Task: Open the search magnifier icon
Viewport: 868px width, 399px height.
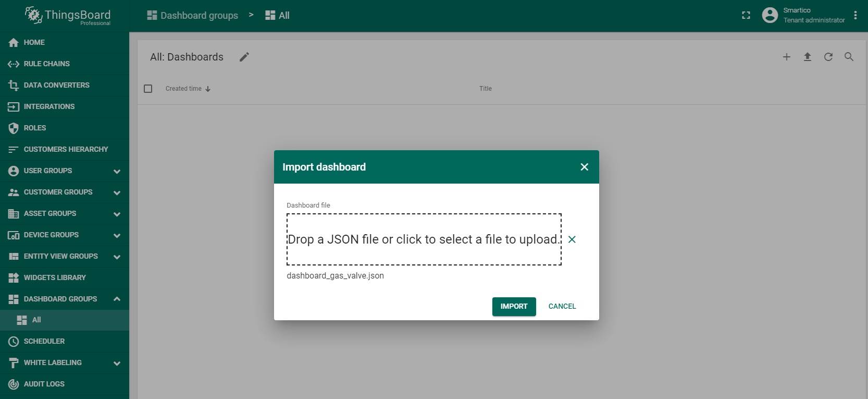Action: 849,57
